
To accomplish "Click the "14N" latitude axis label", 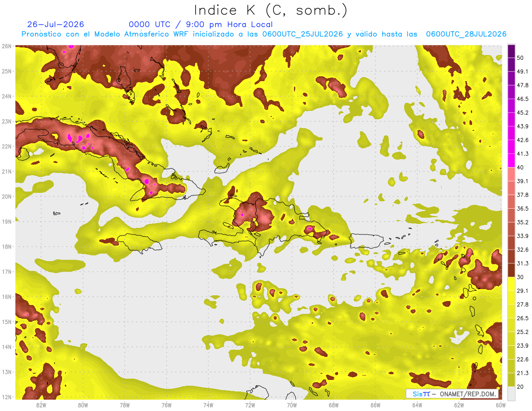I will coord(7,347).
